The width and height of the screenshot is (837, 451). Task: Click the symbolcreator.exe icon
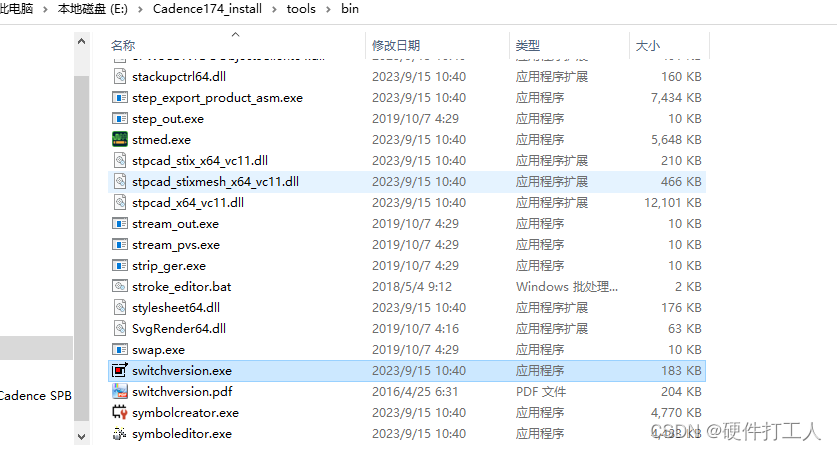coord(120,413)
